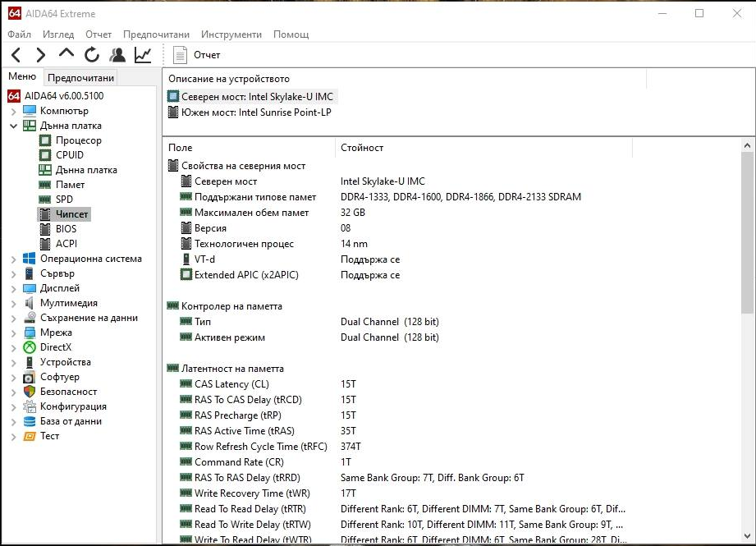Screen dimensions: 756x546
Task: Click the Безопасност shield icon
Action: (x=30, y=392)
